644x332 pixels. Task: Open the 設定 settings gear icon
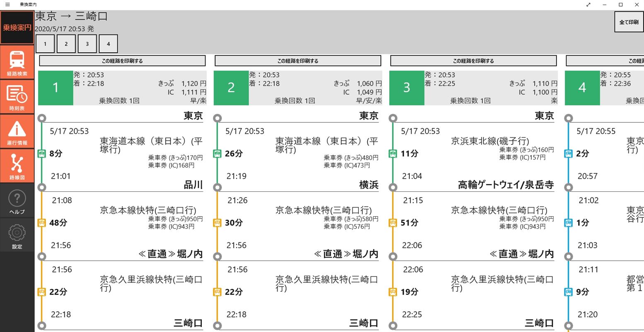17,235
